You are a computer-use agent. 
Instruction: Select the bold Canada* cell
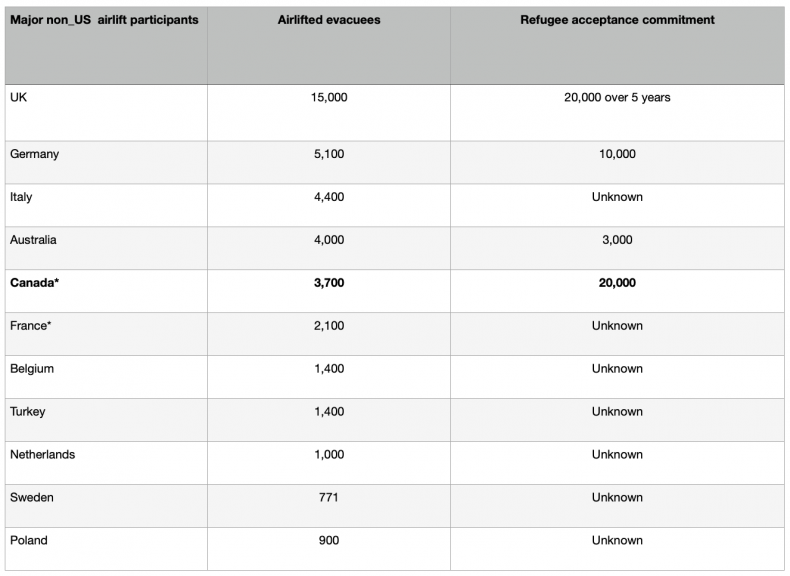tap(36, 284)
